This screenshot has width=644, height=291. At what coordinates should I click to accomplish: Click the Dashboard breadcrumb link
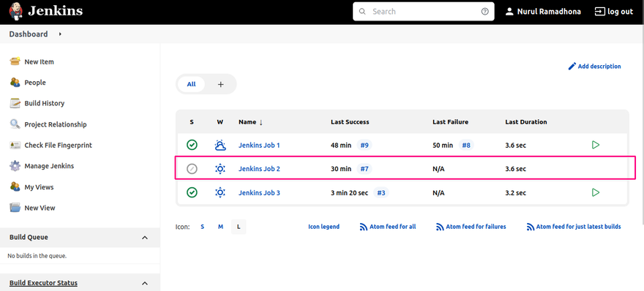[29, 34]
